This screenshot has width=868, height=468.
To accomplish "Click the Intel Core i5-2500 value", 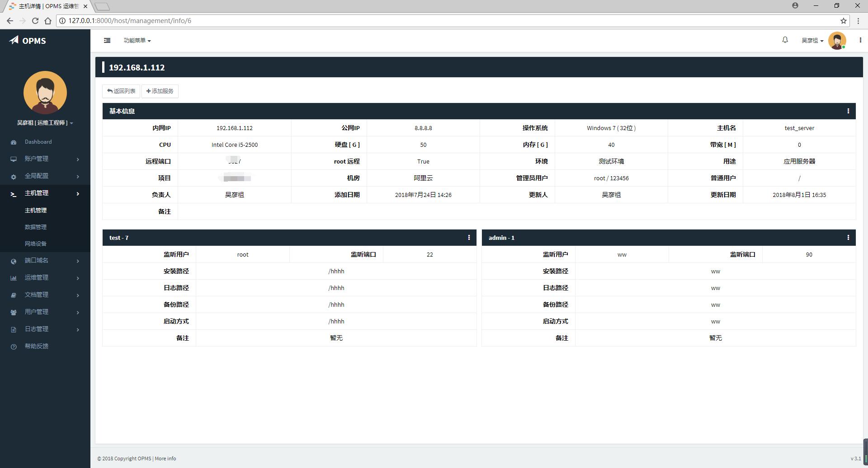I will 235,145.
